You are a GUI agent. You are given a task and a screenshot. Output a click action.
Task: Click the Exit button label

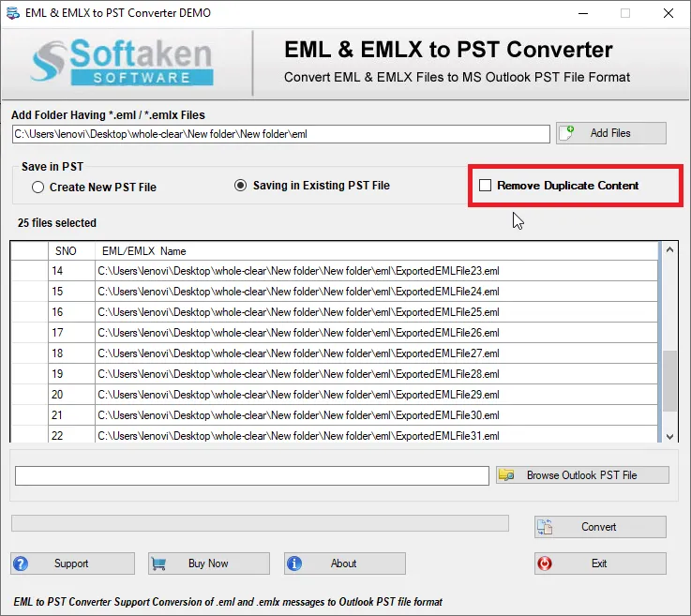point(599,563)
